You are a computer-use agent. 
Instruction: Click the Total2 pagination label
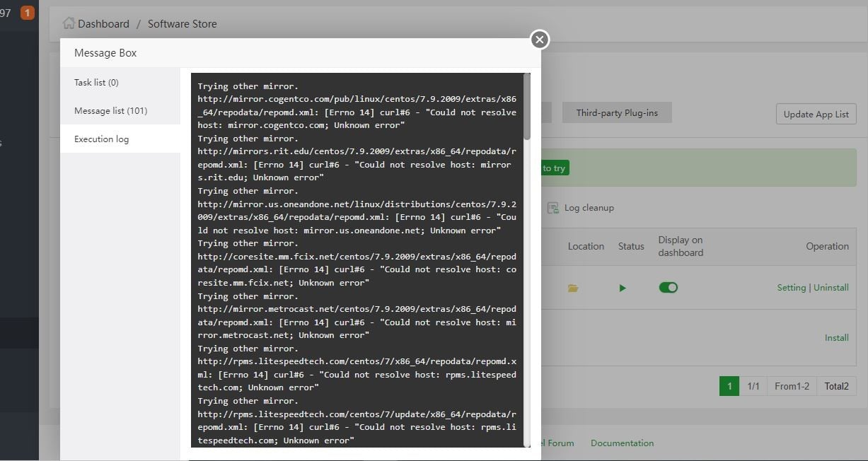[x=836, y=386]
